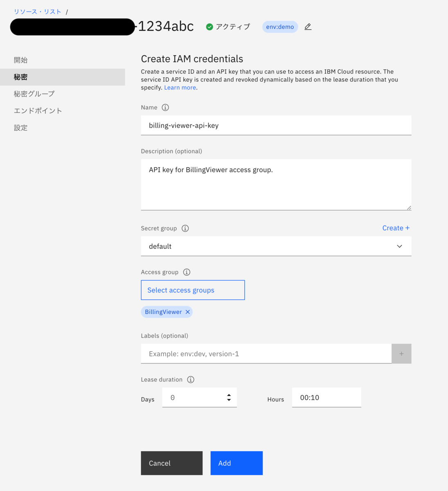The height and width of the screenshot is (491, 448).
Task: Click the Lease duration info icon
Action: (190, 379)
